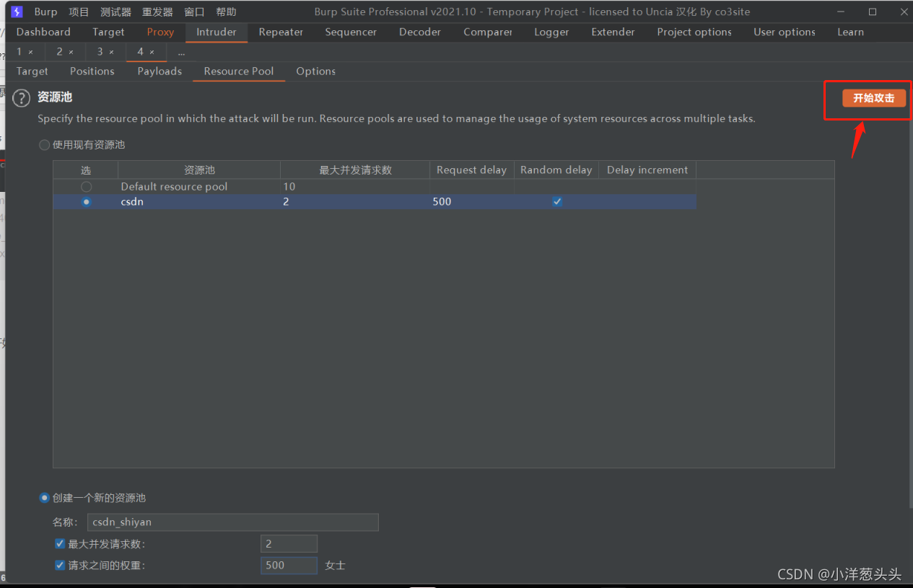Open the resource pool help icon
The image size is (913, 588).
click(x=22, y=98)
